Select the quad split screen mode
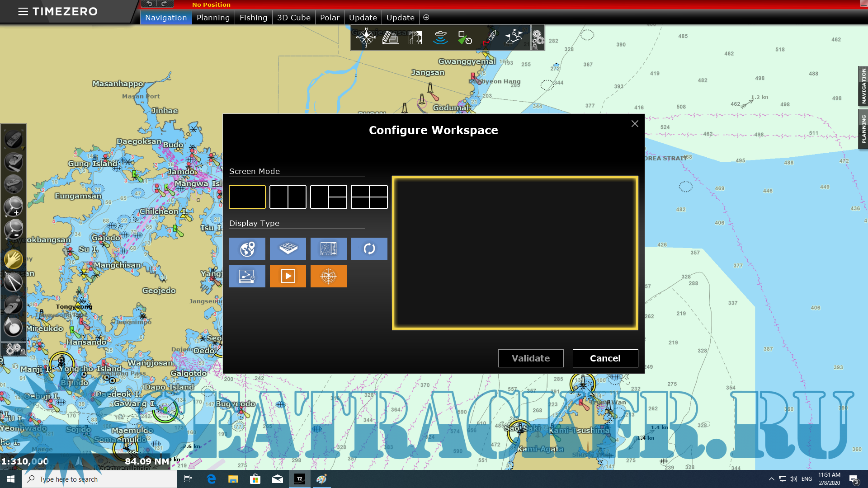This screenshot has height=488, width=868. coord(369,197)
